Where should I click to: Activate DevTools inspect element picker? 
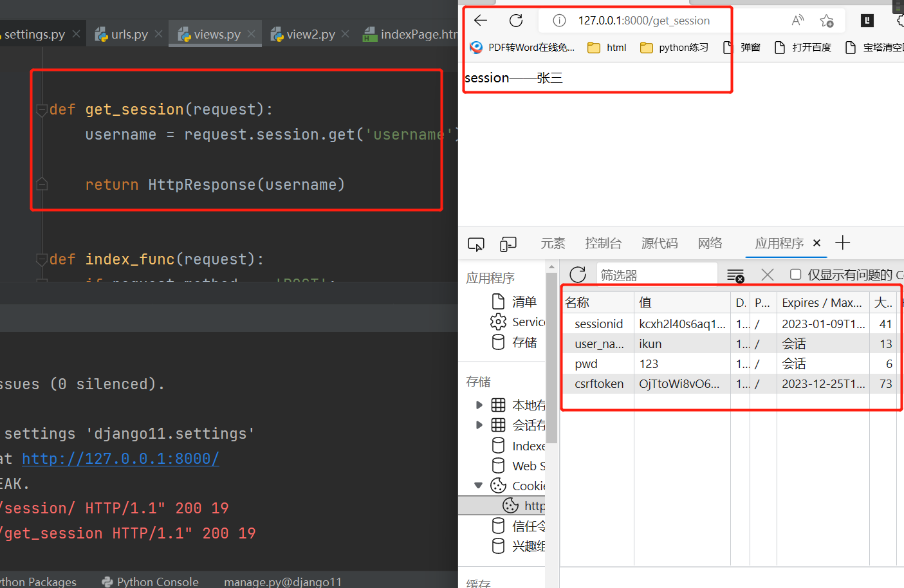click(x=476, y=244)
